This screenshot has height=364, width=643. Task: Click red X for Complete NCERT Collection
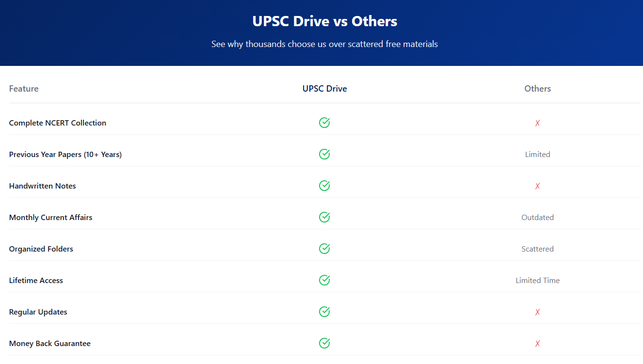pyautogui.click(x=537, y=123)
